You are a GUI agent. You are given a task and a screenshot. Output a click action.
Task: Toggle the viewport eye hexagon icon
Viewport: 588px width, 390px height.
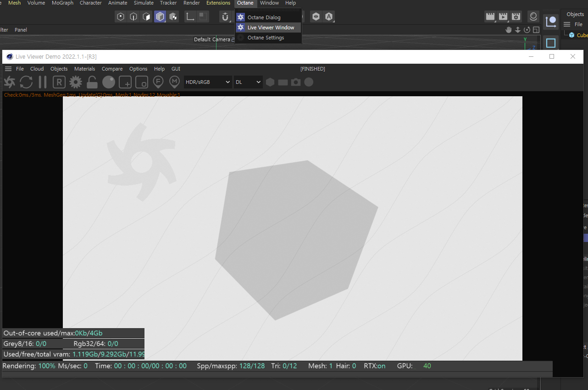(316, 17)
